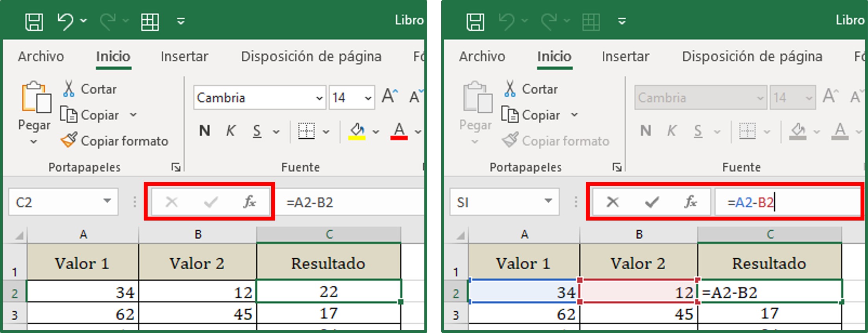Expand font size 14 dropdown in left window
The image size is (868, 333).
(x=368, y=98)
